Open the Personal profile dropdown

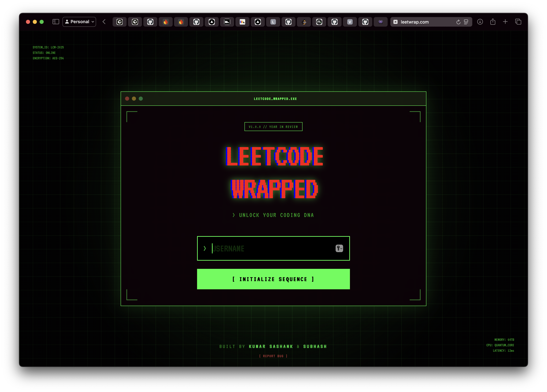point(79,21)
